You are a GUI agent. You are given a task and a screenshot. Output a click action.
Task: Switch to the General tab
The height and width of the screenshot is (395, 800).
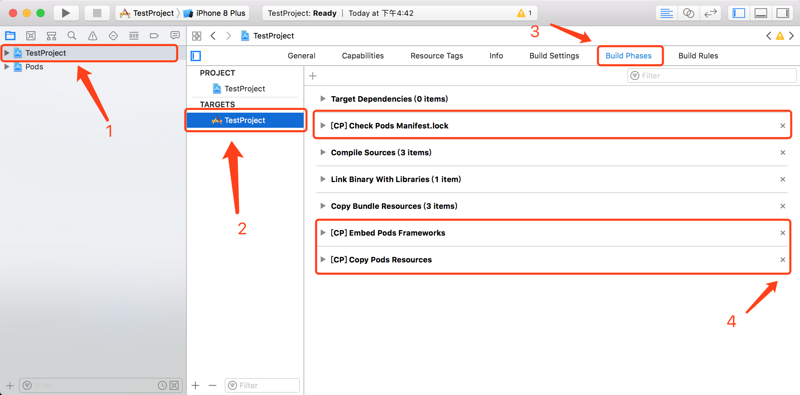[x=302, y=56]
